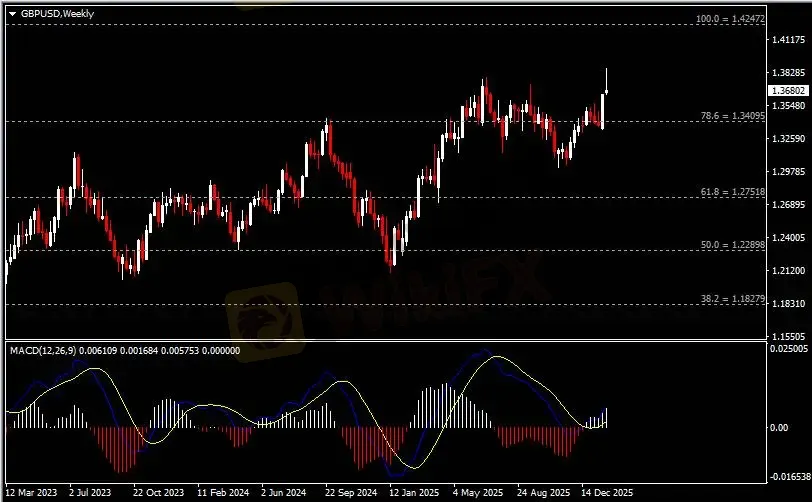Click price axis value 1.38285
812x502 pixels.
pyautogui.click(x=789, y=73)
